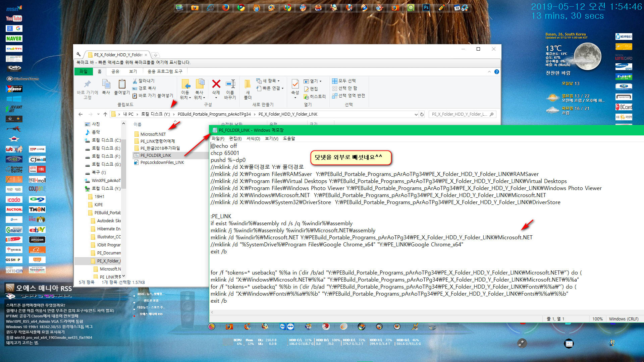This screenshot has width=644, height=362.
Task: Select 로컬 디스크 (C:) in navigation tree
Action: [x=103, y=140]
